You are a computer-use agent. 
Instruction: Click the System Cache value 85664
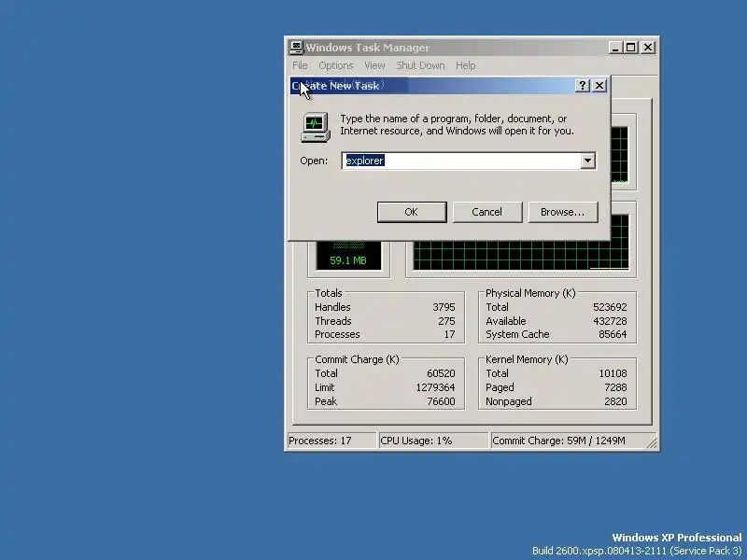tap(613, 334)
